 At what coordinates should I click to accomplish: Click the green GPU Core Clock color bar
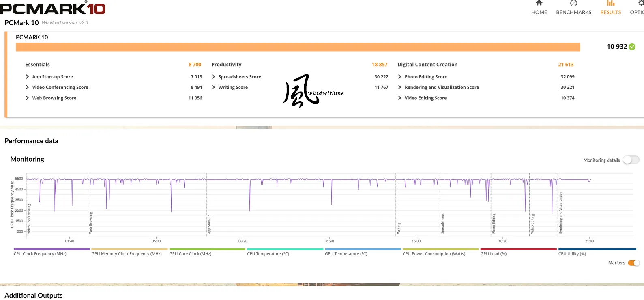pyautogui.click(x=207, y=249)
